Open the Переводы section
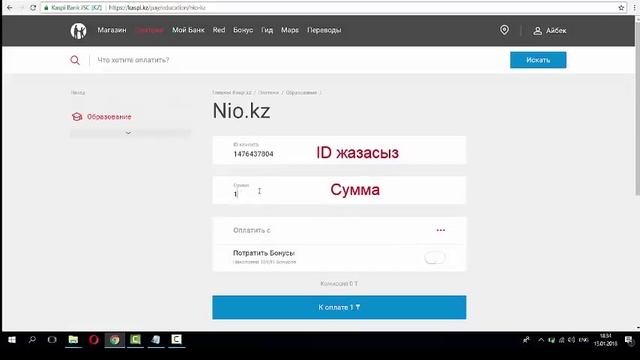 pos(324,30)
